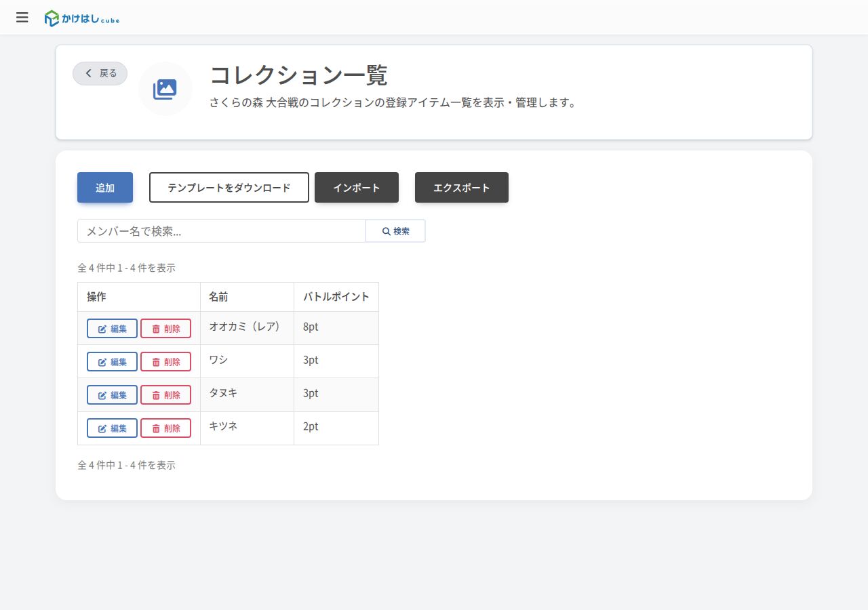
Task: Select the ワシ name cell
Action: (248, 361)
